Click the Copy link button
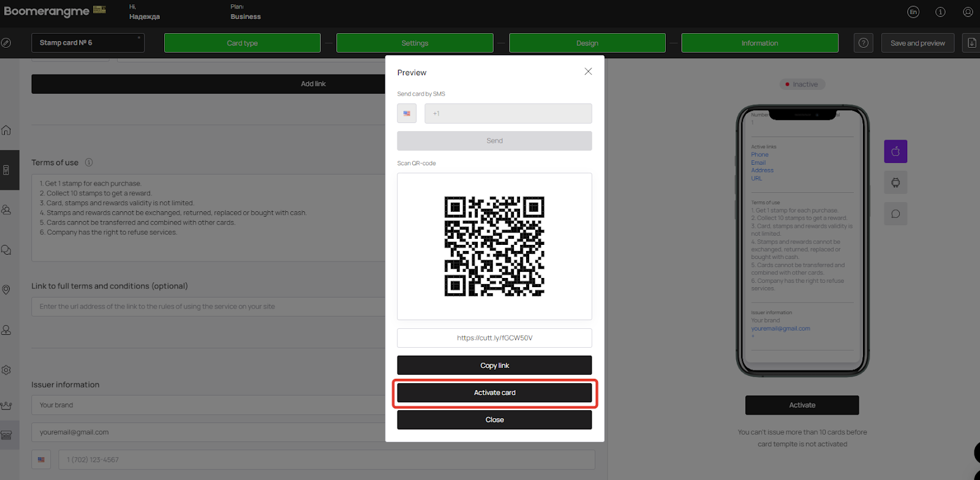Image resolution: width=980 pixels, height=480 pixels. coord(494,366)
